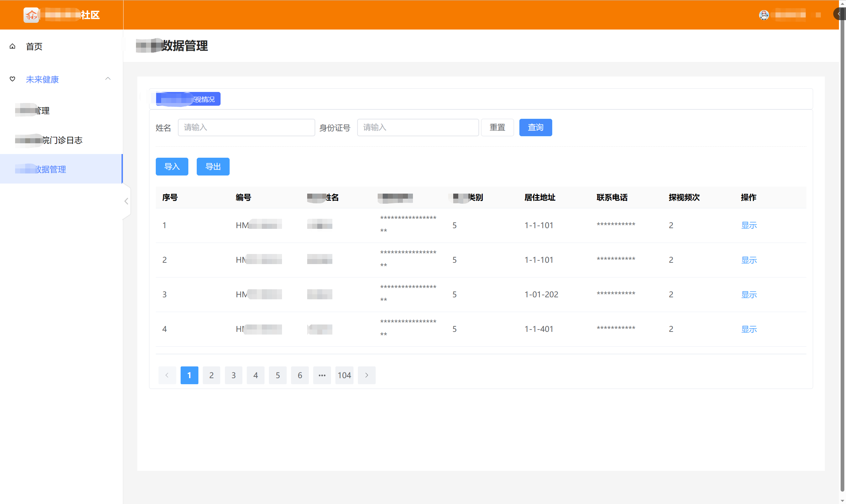Jump ahead with the pagination ellipsis
Screen dimensions: 846x504
click(322, 375)
